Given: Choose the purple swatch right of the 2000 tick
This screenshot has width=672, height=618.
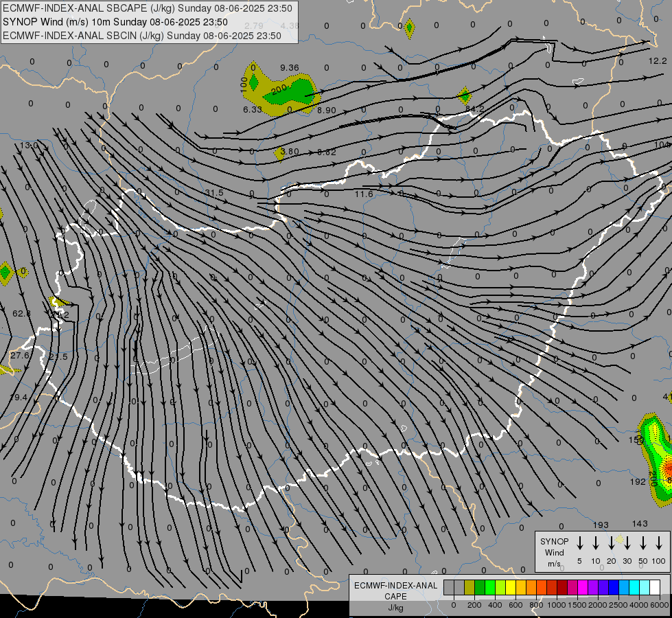Looking at the screenshot, I should click(593, 587).
